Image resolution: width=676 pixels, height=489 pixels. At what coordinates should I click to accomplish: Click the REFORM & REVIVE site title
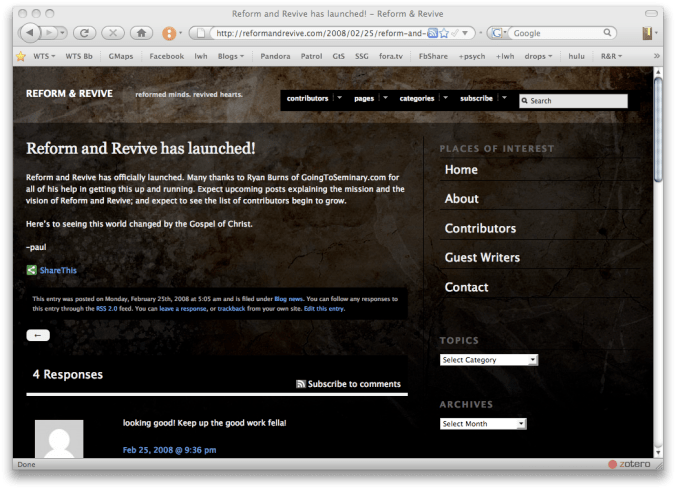tap(69, 94)
